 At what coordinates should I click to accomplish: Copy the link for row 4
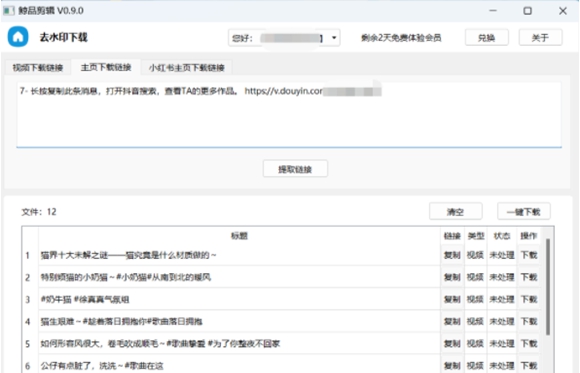click(452, 322)
